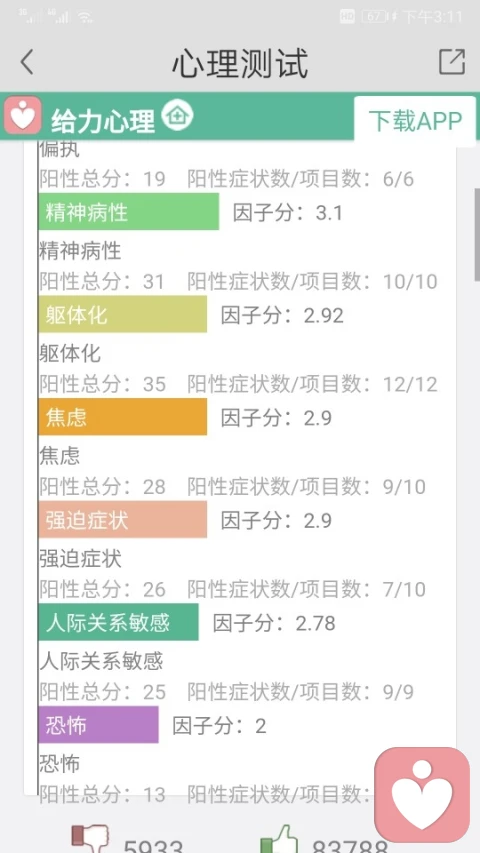
Task: Open the home icon beside 给力心理
Action: tap(177, 115)
